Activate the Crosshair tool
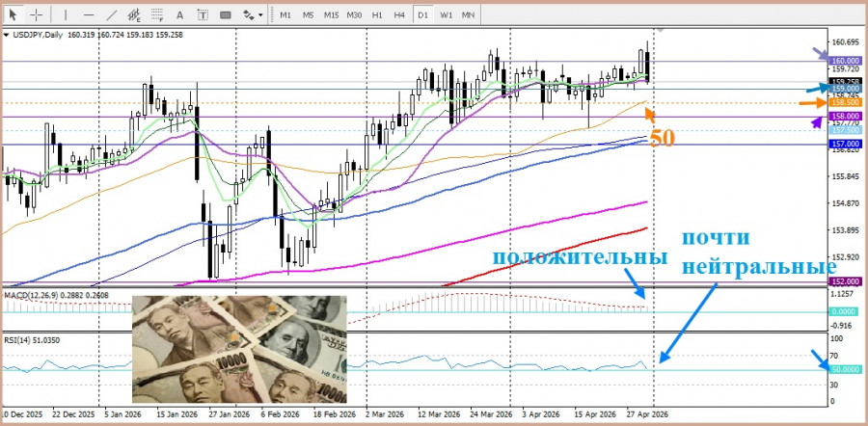868x426 pixels. 37,14
